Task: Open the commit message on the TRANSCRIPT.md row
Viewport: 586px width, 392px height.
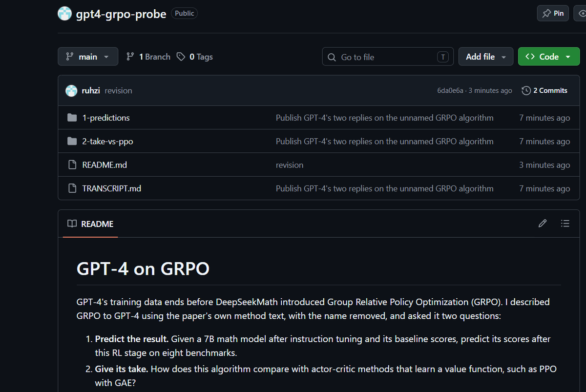Action: tap(384, 188)
